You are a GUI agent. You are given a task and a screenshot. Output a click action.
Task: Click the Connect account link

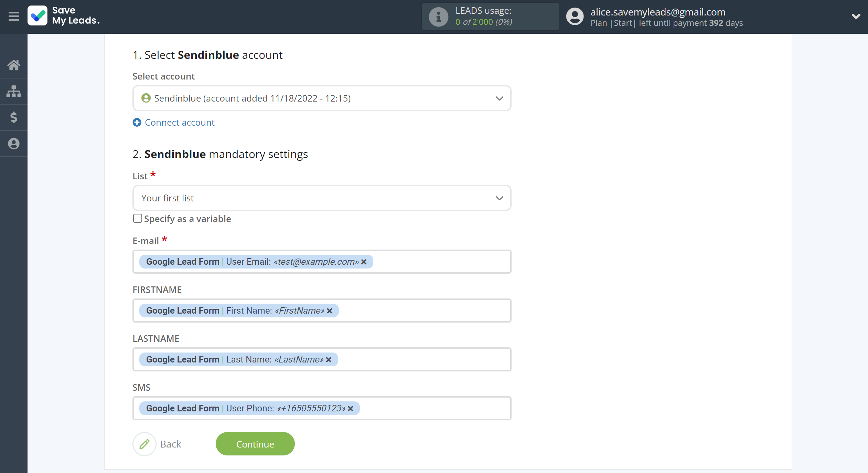point(180,123)
